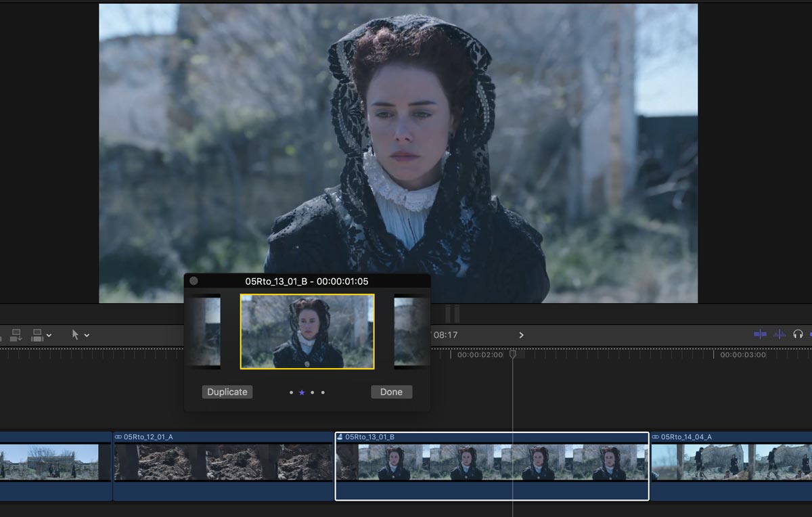812x517 pixels.
Task: Select the arrow Select tool
Action: pyautogui.click(x=75, y=335)
